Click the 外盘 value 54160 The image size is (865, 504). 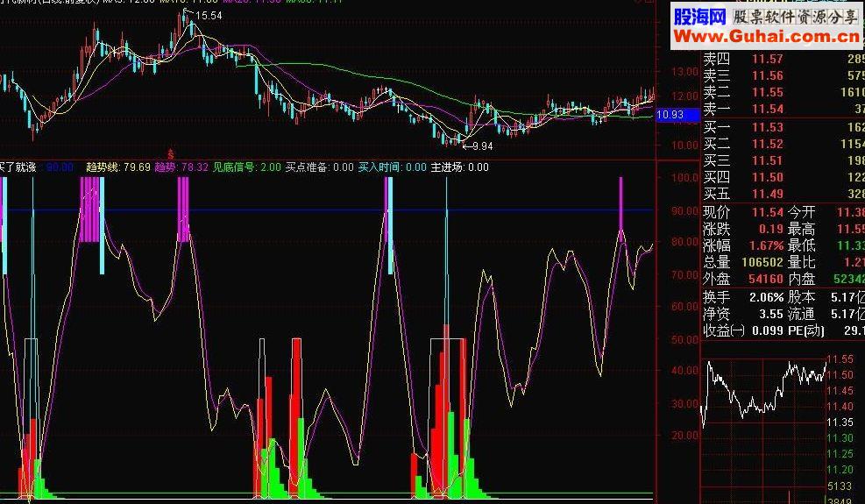coord(766,279)
